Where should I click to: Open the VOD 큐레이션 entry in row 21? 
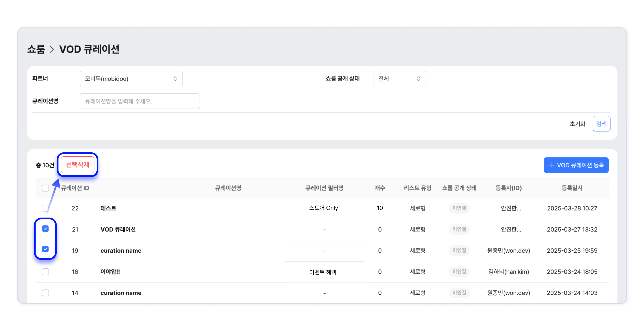click(118, 229)
